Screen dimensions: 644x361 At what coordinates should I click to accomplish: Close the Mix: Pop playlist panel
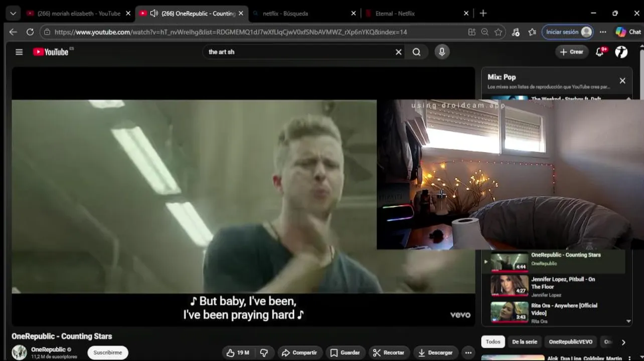(x=622, y=81)
